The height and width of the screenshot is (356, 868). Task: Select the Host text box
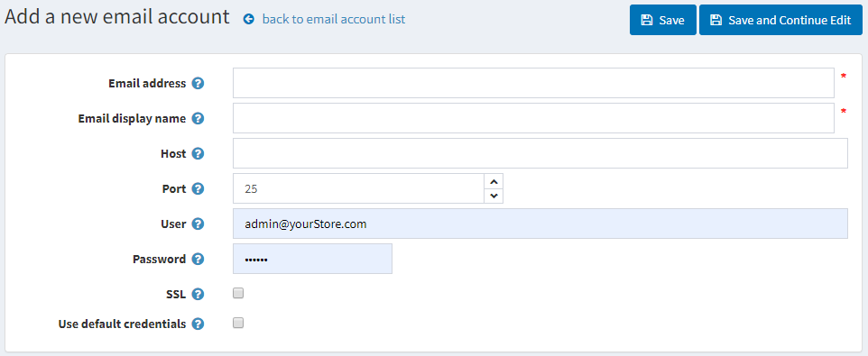click(x=540, y=153)
